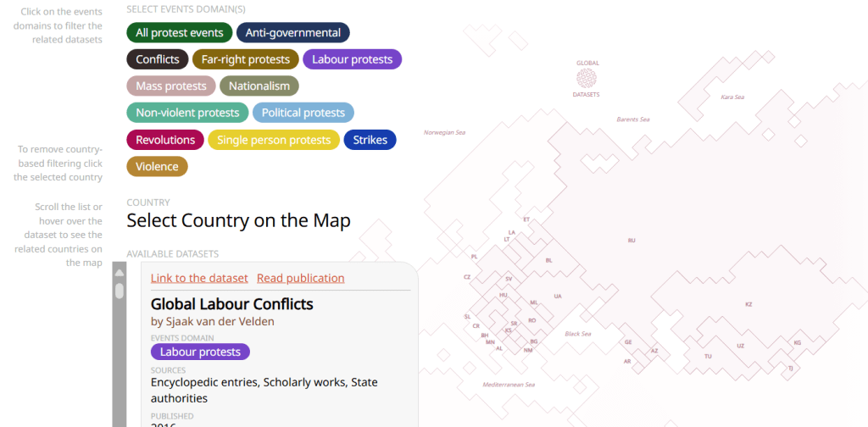Select Russia (RU) on the map
The image size is (868, 427).
pos(632,241)
